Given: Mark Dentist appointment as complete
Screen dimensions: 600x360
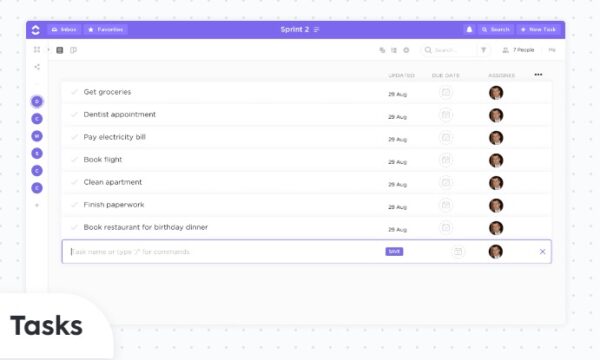Looking at the screenshot, I should (75, 114).
